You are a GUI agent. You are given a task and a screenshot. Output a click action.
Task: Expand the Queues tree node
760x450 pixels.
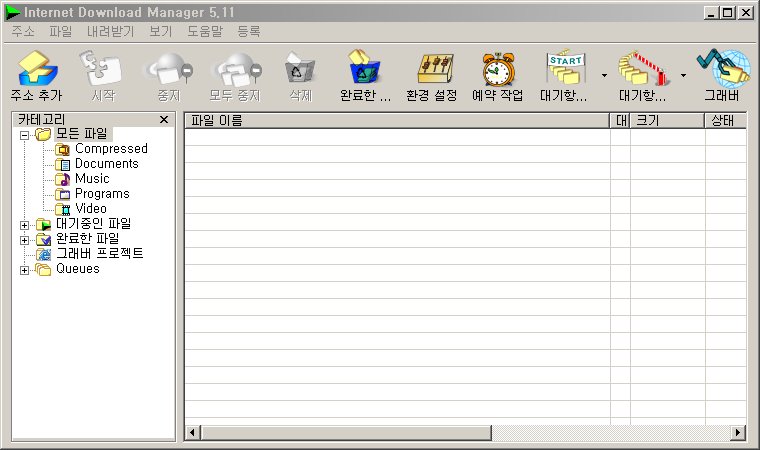coord(24,270)
